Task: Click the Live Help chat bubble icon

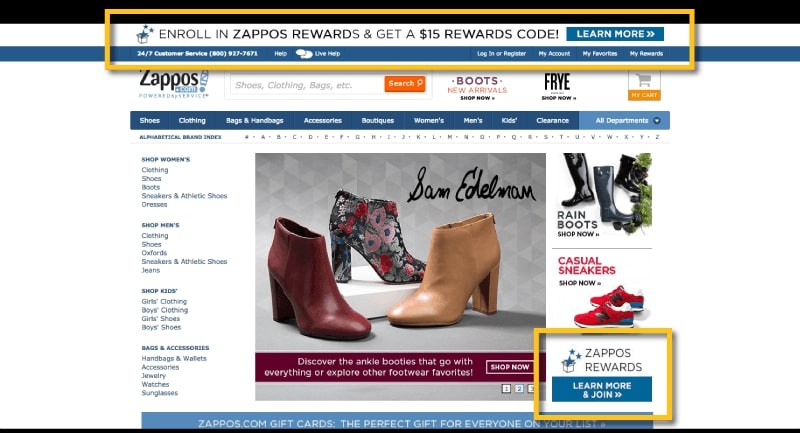Action: point(304,54)
